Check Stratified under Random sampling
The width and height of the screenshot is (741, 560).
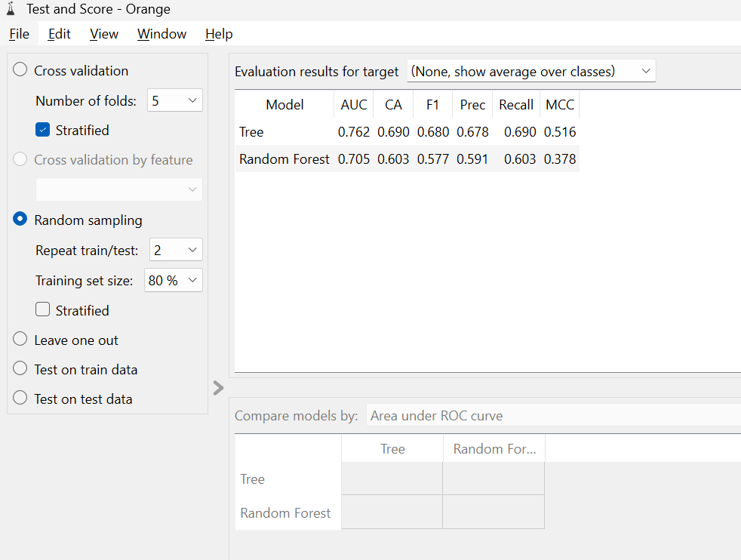[42, 309]
